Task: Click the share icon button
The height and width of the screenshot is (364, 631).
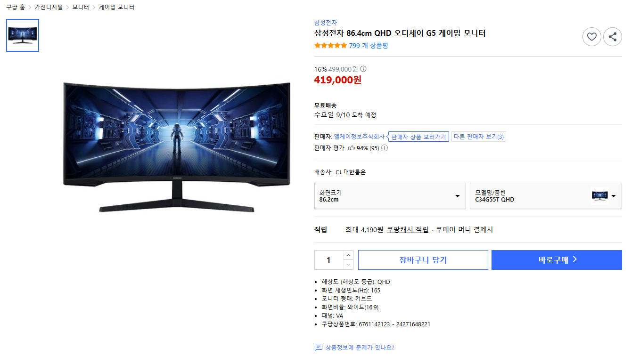Action: point(613,37)
